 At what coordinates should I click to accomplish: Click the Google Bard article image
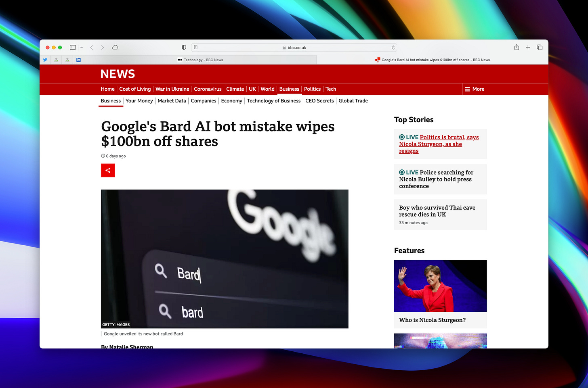[x=225, y=259]
